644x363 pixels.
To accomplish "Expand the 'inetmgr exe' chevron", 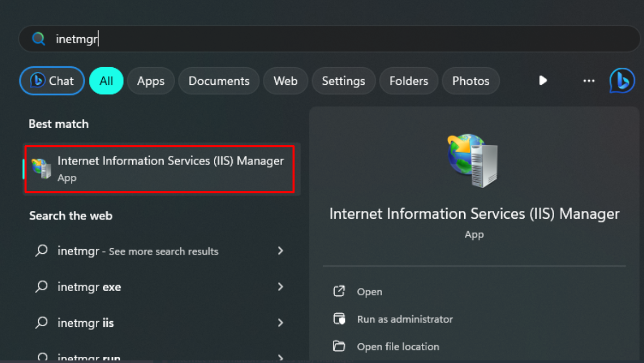I will tap(280, 286).
